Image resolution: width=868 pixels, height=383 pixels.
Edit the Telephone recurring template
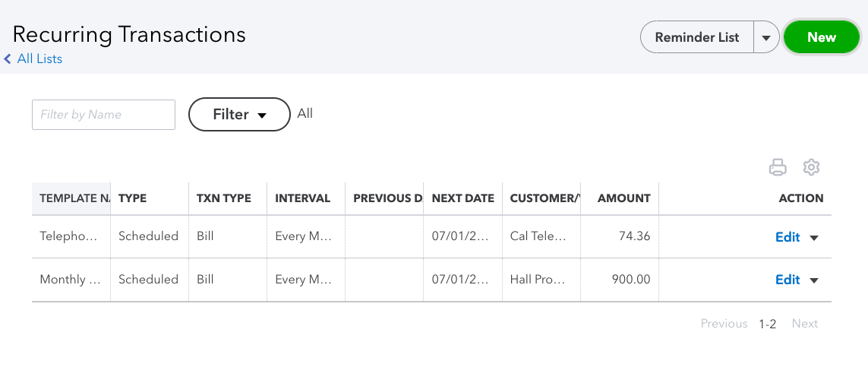click(x=787, y=237)
